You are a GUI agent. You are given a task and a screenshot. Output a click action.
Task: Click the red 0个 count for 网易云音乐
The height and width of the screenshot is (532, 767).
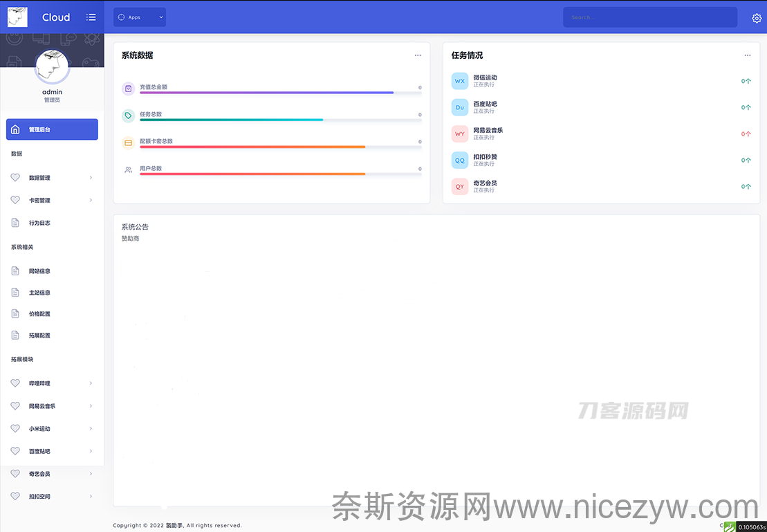746,134
